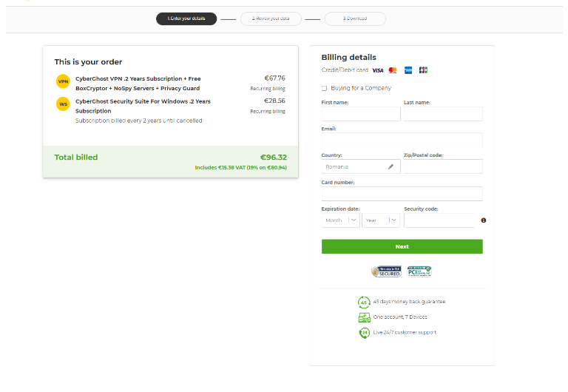
Task: Focus the Security code field
Action: 439,220
